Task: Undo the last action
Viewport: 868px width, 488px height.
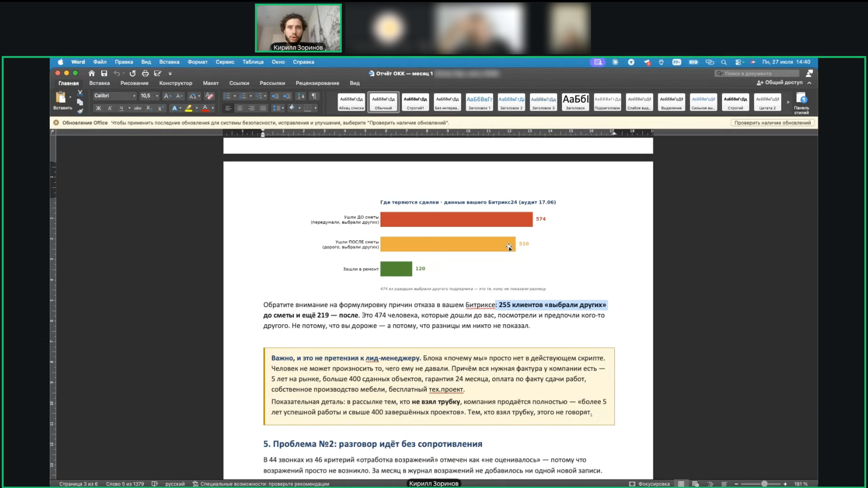Action: coord(117,73)
